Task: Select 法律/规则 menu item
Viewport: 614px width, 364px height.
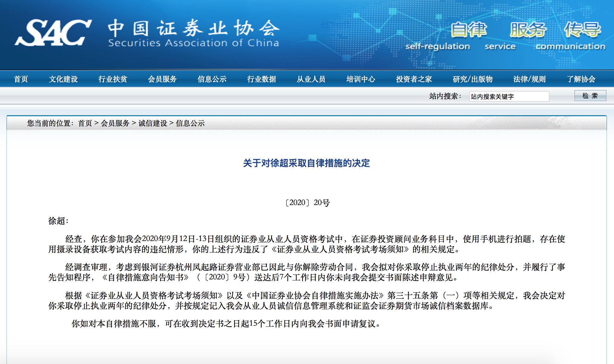Action: coord(530,79)
